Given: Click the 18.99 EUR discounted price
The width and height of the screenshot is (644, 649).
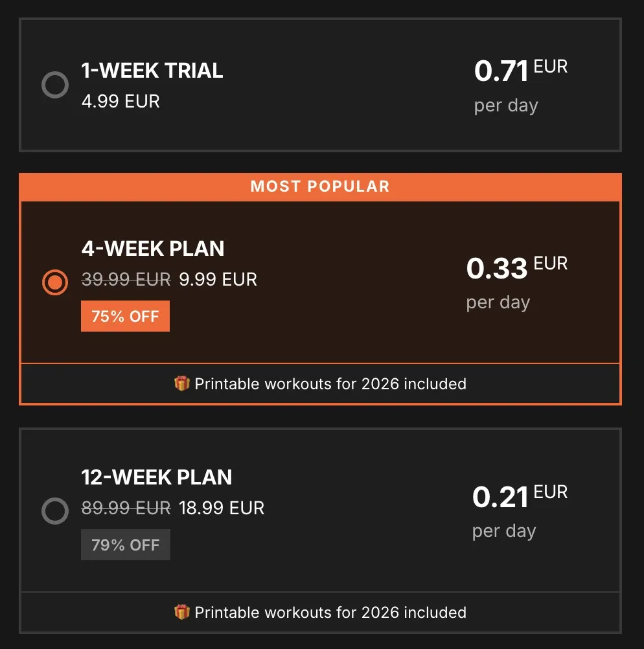Looking at the screenshot, I should (222, 508).
